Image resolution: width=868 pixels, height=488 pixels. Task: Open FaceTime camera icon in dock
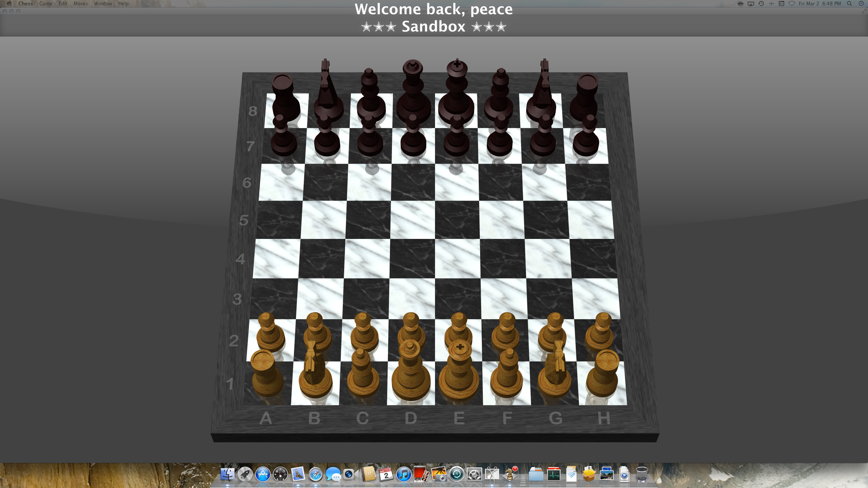click(x=350, y=474)
